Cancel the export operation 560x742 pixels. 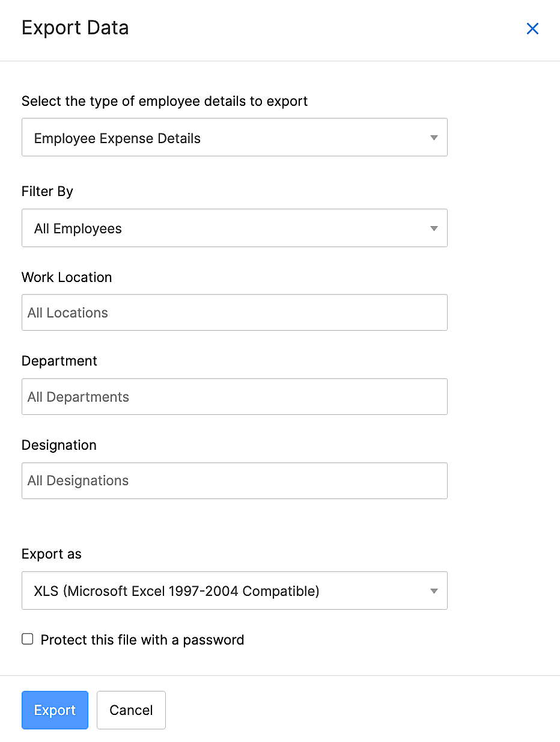tap(131, 710)
